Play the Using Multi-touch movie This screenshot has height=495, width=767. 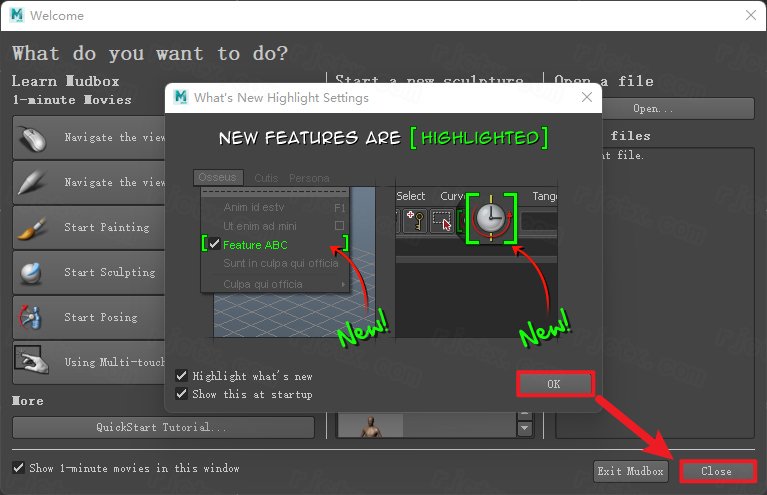tap(89, 362)
